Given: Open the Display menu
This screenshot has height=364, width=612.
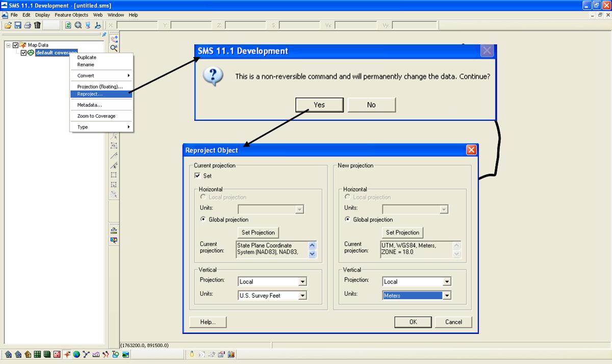Looking at the screenshot, I should (42, 15).
